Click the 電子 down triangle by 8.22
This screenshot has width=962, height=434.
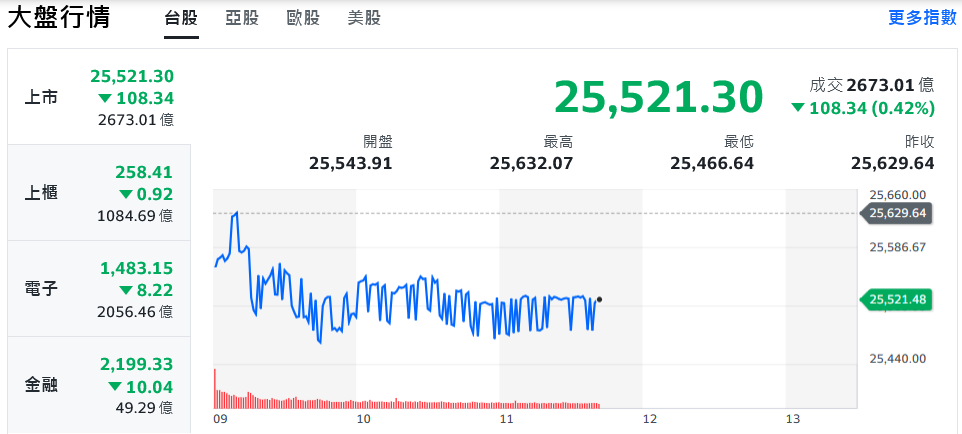click(125, 290)
